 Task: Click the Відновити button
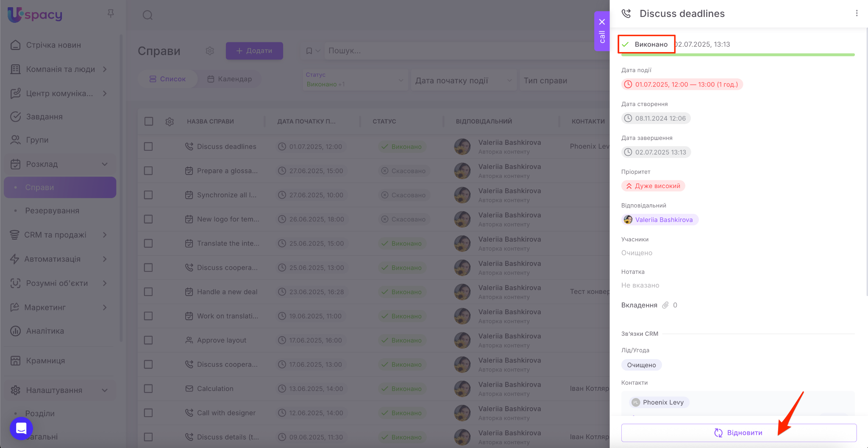point(738,433)
